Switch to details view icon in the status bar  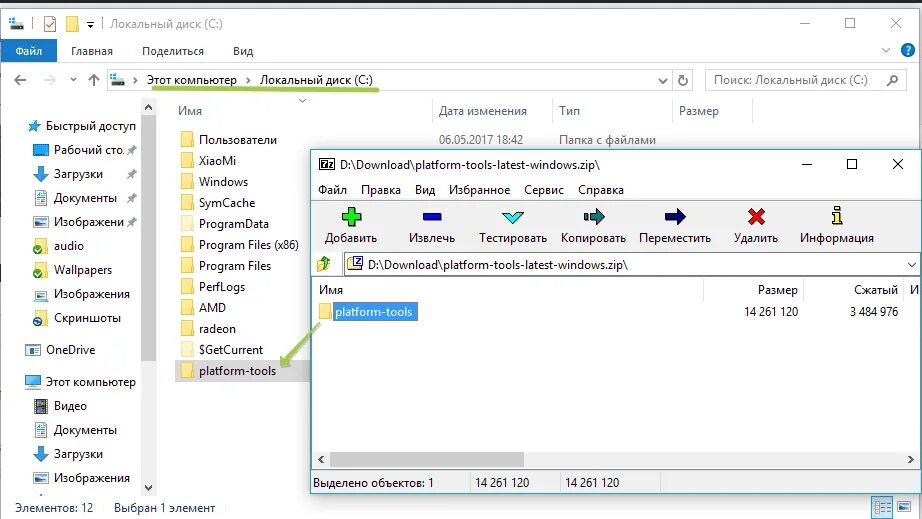click(x=882, y=507)
